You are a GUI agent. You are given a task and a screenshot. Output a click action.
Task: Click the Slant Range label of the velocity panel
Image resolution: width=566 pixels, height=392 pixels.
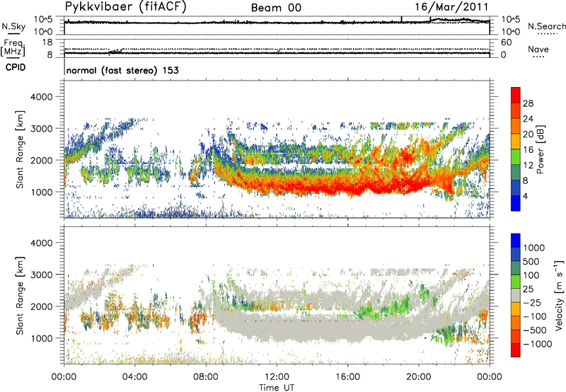[20, 295]
